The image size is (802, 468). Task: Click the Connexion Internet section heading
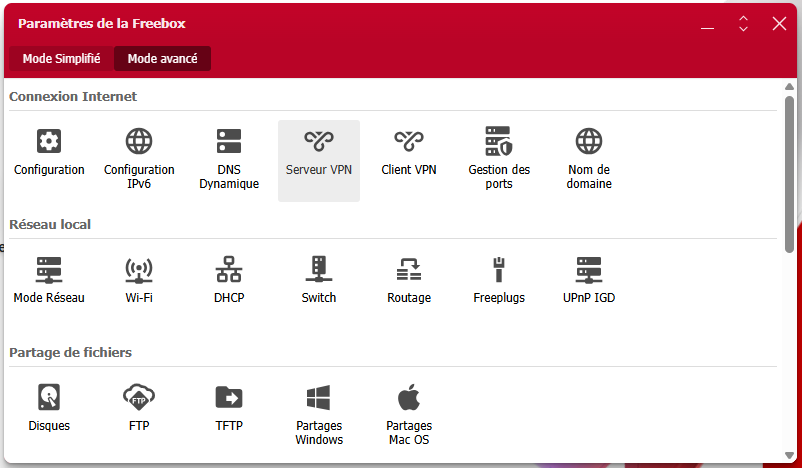pos(73,97)
